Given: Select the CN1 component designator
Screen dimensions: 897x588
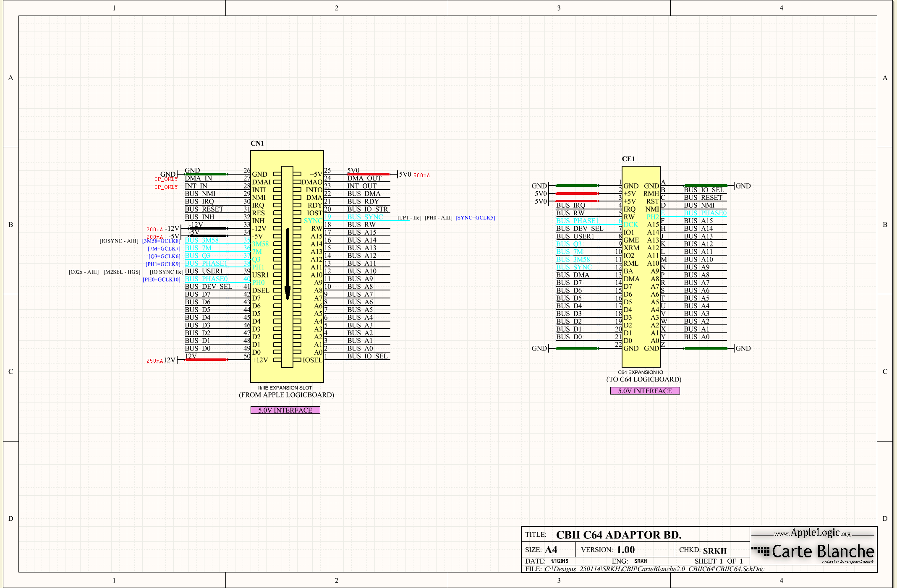Looking at the screenshot, I should coord(257,144).
